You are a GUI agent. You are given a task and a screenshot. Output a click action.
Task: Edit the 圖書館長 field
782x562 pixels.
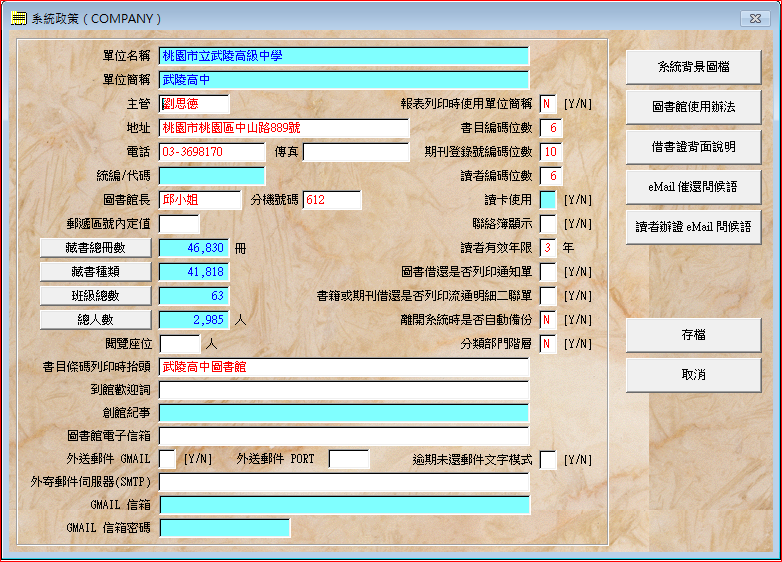(x=200, y=199)
